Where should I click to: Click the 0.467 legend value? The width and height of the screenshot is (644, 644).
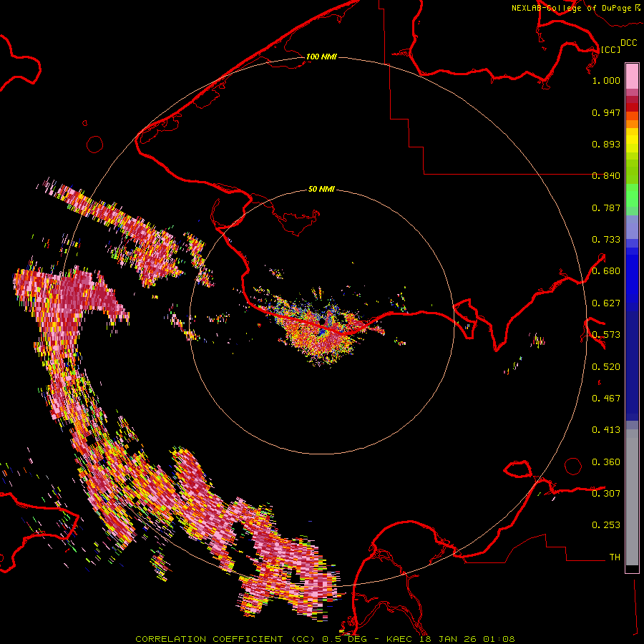tap(606, 399)
